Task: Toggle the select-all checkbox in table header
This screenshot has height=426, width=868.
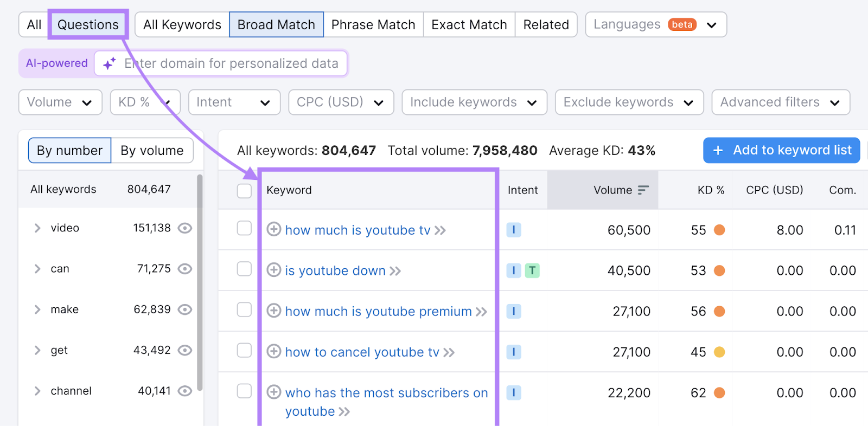Action: click(244, 191)
